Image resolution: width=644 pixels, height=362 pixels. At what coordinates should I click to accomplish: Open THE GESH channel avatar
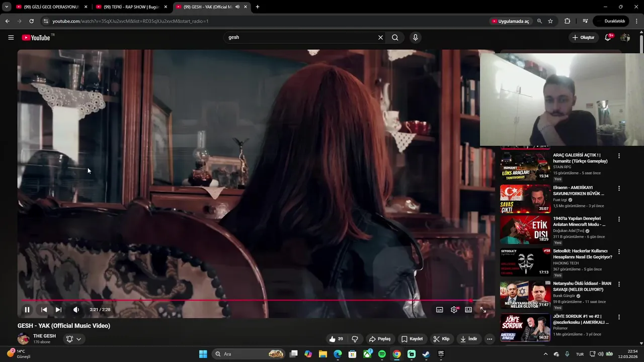click(23, 339)
